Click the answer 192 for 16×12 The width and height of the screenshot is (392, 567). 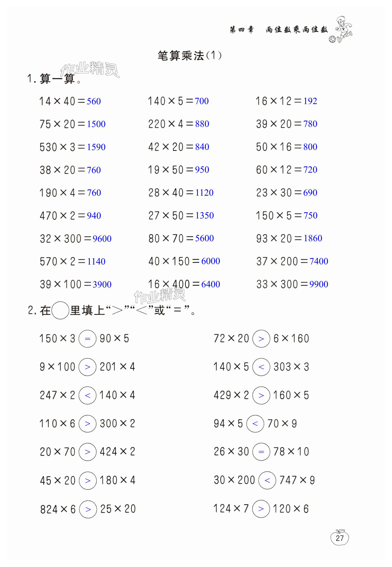tap(310, 101)
